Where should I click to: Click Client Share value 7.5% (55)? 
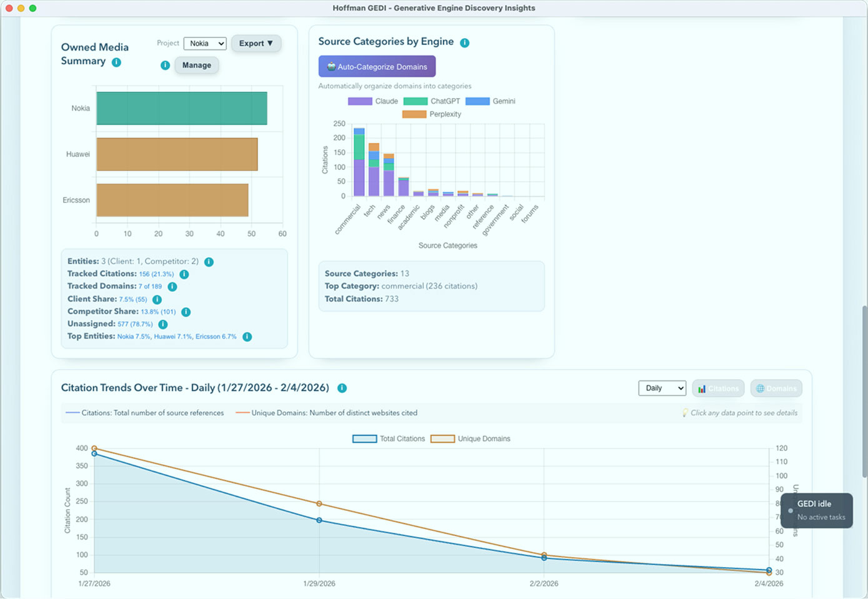tap(133, 299)
